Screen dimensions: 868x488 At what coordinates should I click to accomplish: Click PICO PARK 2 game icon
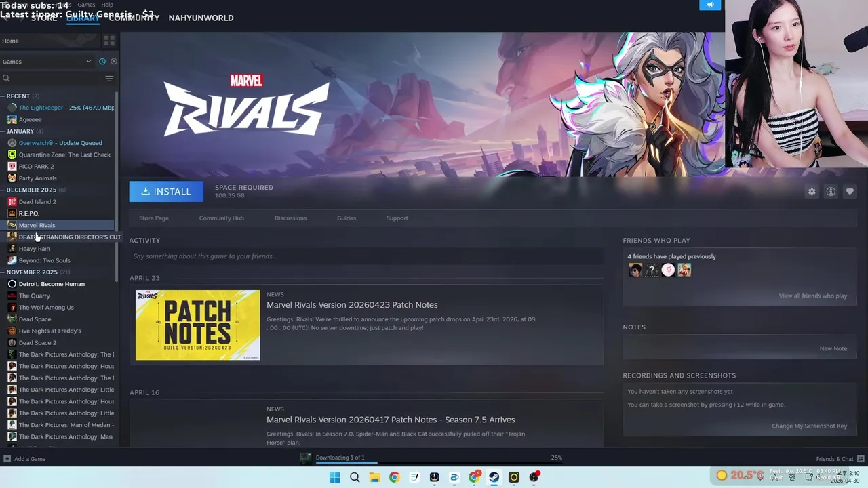pyautogui.click(x=12, y=166)
